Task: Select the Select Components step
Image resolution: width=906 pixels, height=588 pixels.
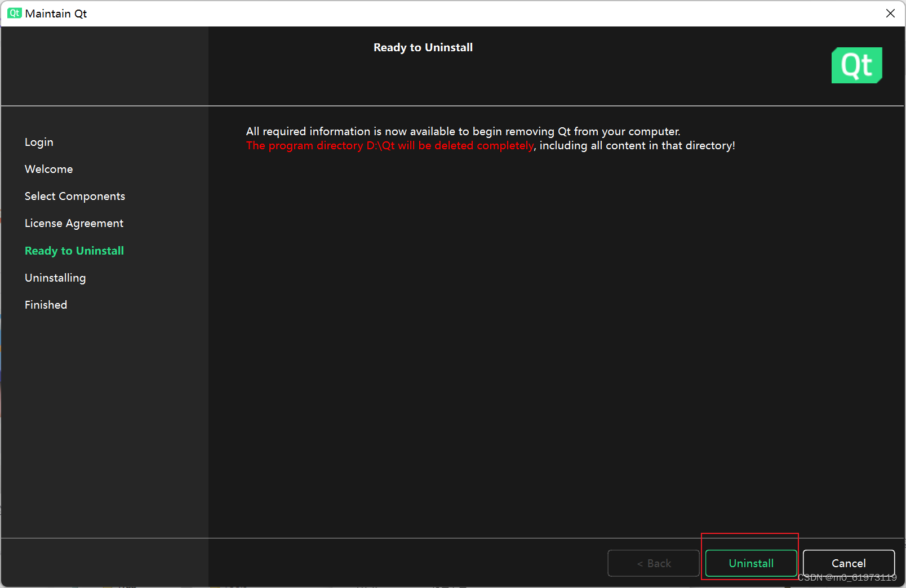Action: (x=75, y=196)
